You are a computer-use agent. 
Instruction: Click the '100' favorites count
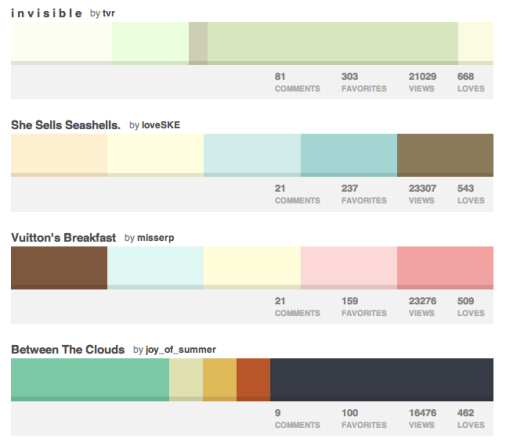pyautogui.click(x=350, y=413)
